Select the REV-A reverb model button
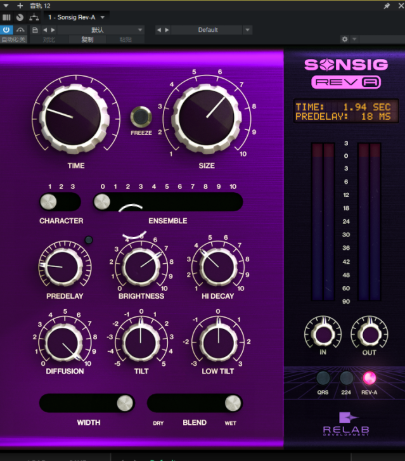405x461 pixels. point(369,378)
